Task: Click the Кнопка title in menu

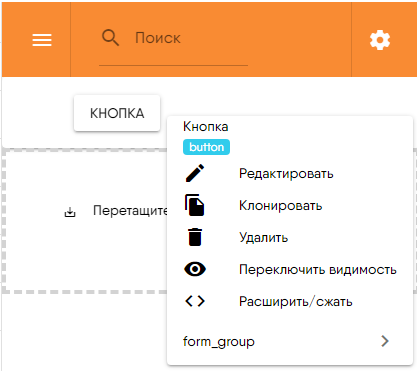Action: pos(206,127)
